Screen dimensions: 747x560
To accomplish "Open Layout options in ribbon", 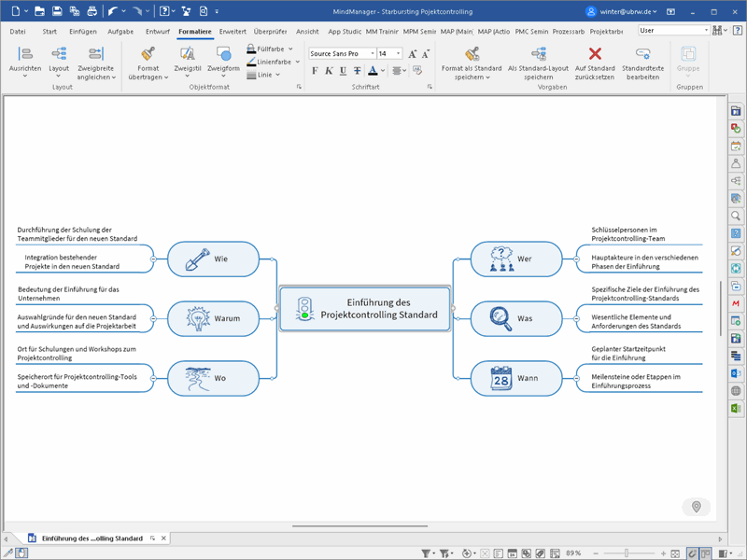I will coord(59,62).
